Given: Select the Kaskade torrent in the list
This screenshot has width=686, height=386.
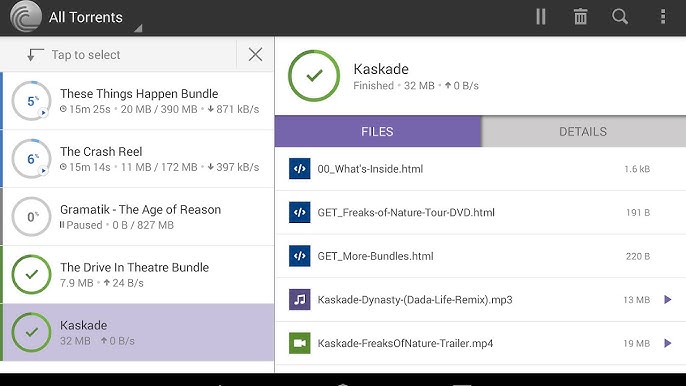Looking at the screenshot, I should 137,332.
